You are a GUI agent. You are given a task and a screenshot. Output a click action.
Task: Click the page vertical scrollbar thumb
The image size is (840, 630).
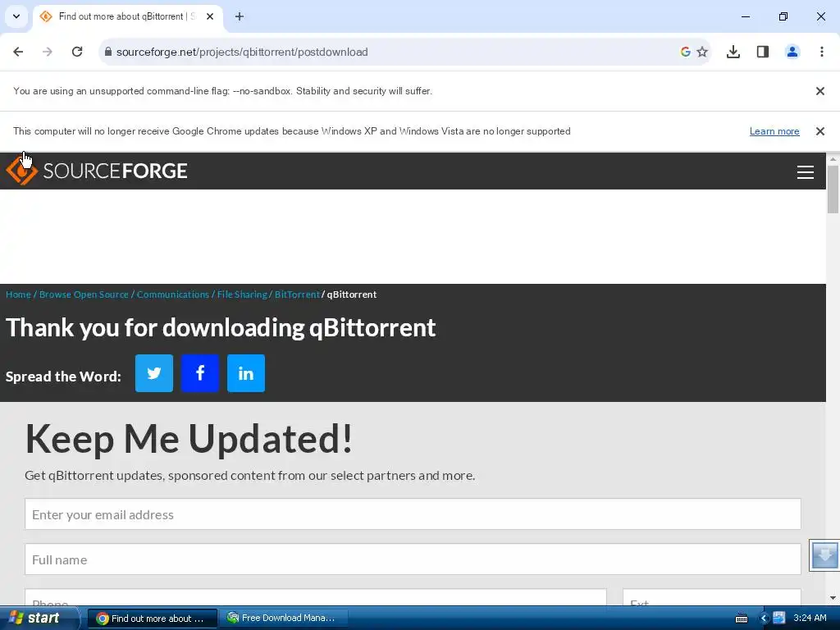(x=833, y=189)
